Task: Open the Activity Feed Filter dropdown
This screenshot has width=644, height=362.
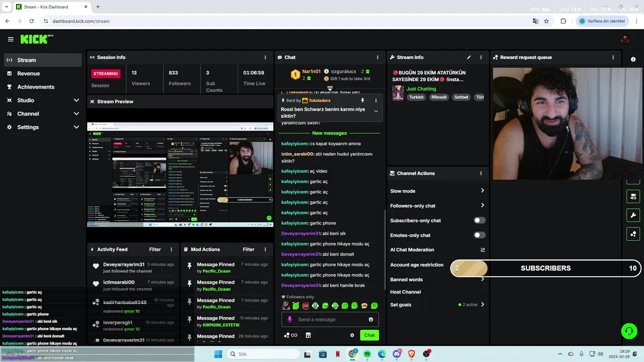Action: click(x=155, y=249)
